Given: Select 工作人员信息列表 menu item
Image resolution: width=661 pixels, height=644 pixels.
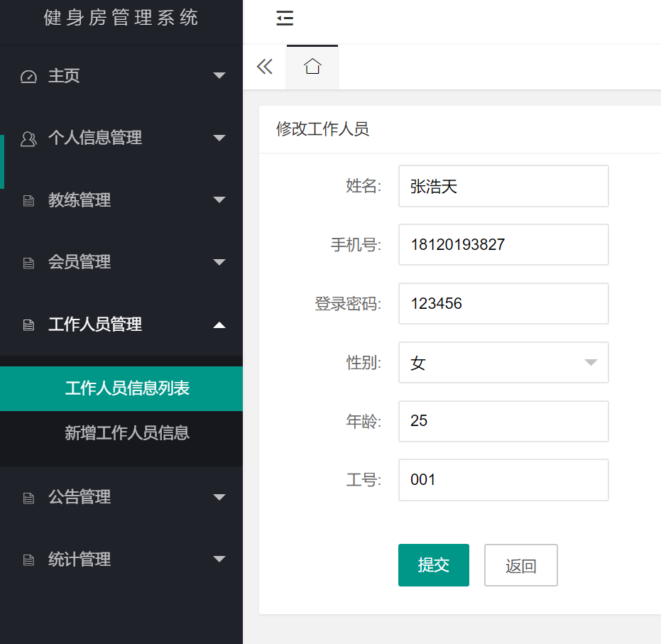Looking at the screenshot, I should tap(127, 388).
